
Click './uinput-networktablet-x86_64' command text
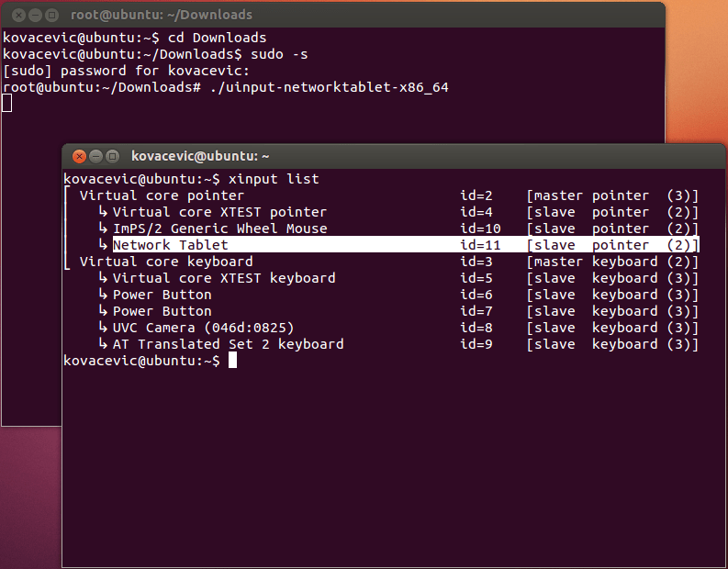pos(330,87)
